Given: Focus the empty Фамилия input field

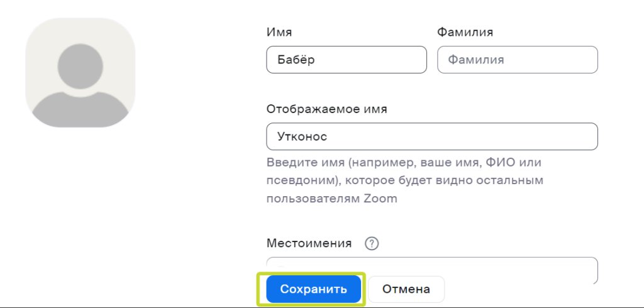Looking at the screenshot, I should coord(518,60).
